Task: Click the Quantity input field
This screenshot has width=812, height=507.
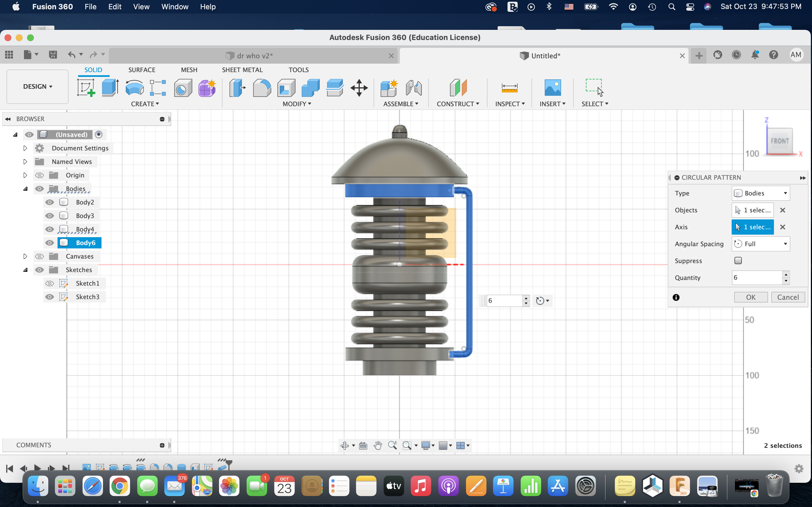Action: pyautogui.click(x=757, y=277)
